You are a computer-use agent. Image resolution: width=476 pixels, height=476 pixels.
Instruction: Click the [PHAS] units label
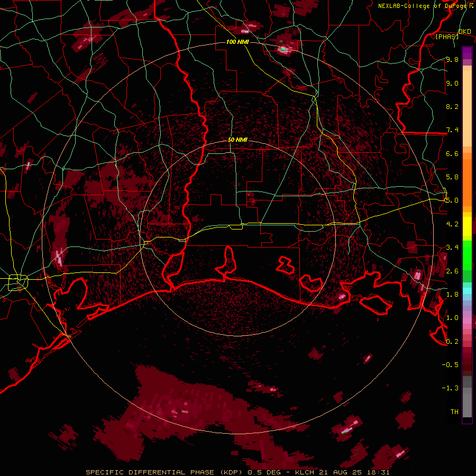pyautogui.click(x=447, y=37)
